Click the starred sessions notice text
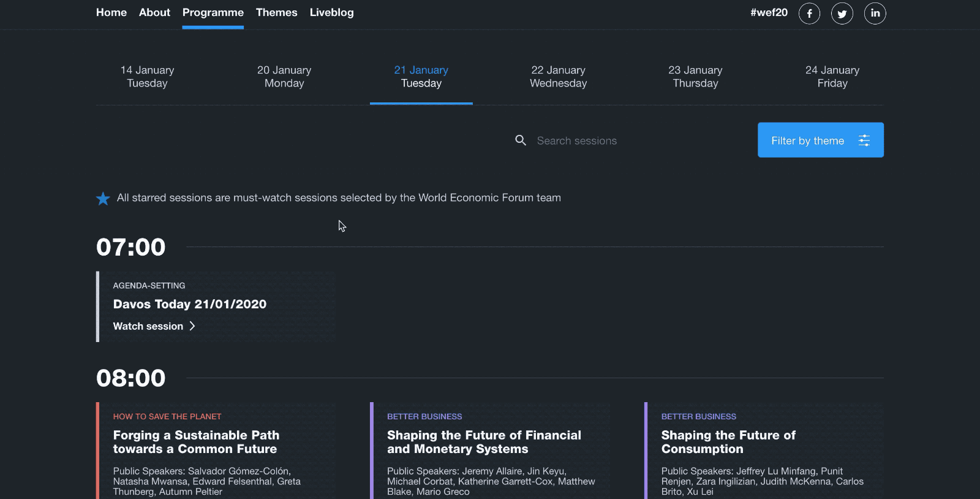 339,197
